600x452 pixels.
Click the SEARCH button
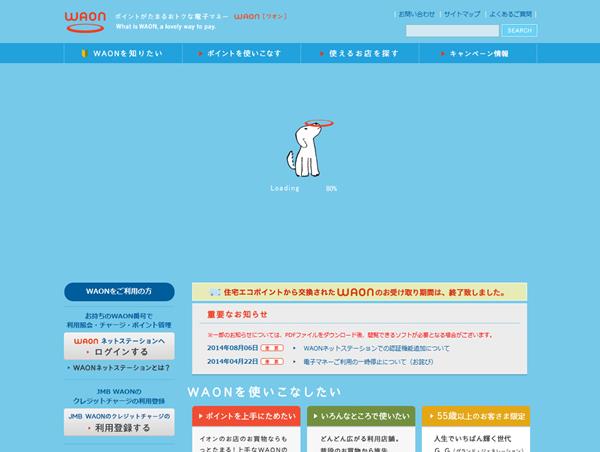pos(520,31)
